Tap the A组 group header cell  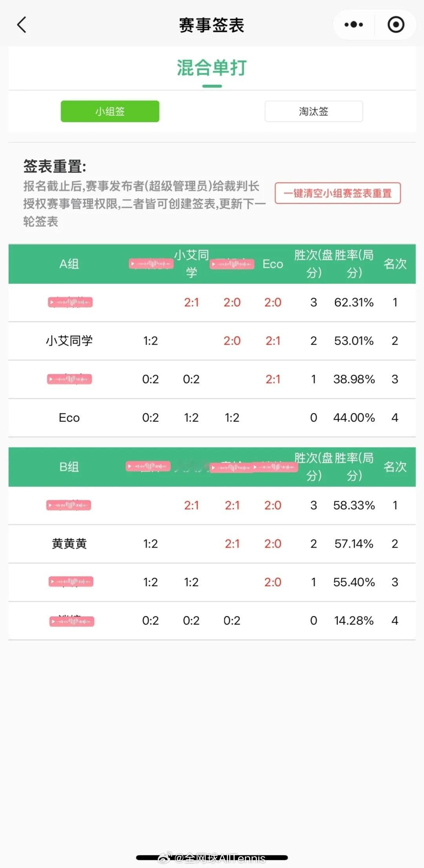[69, 264]
